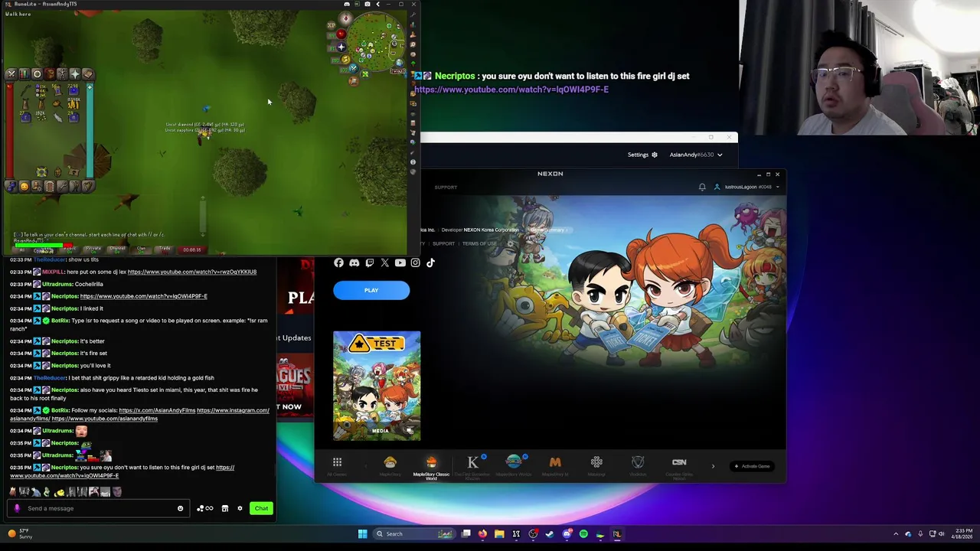Image resolution: width=980 pixels, height=551 pixels.
Task: Click Send a message chat input field
Action: click(100, 508)
